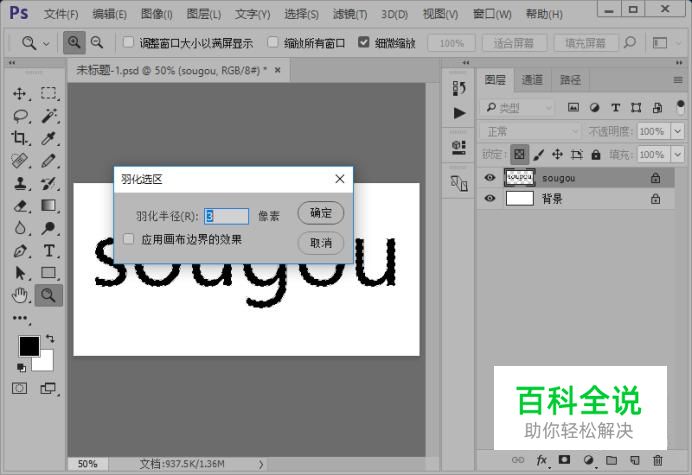Uncheck scrubby zoom checkbox
The height and width of the screenshot is (475, 692).
(x=364, y=42)
